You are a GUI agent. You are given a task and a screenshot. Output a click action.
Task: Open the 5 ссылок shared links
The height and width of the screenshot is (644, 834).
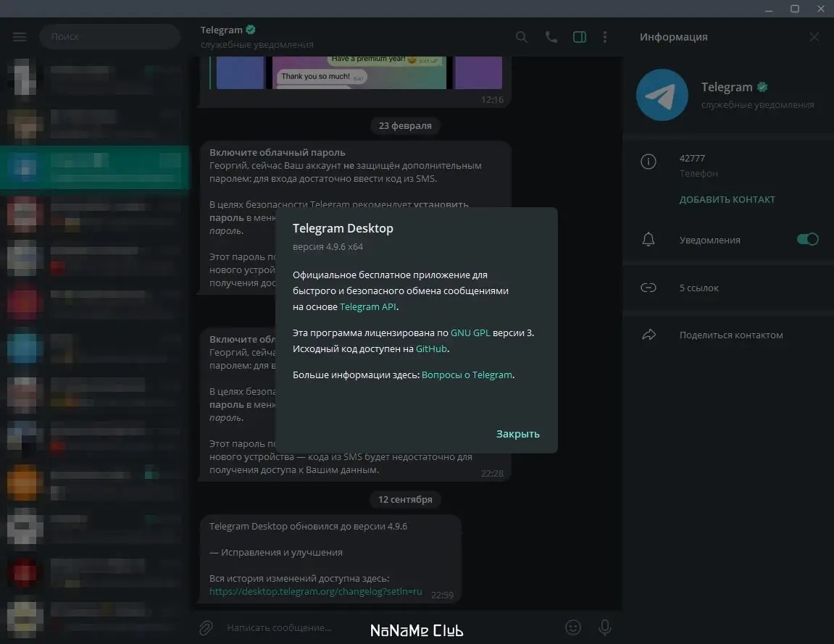[x=699, y=288]
